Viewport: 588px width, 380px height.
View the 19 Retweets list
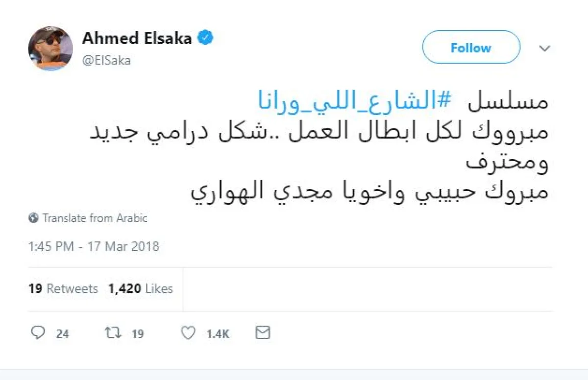[63, 289]
